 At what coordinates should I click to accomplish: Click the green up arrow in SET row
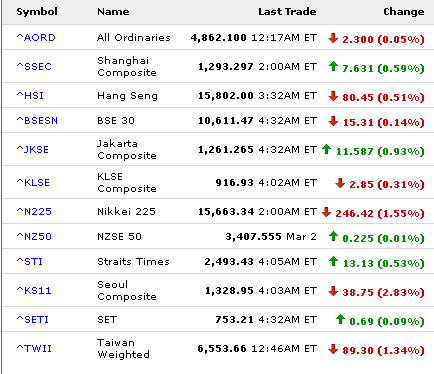pyautogui.click(x=340, y=319)
